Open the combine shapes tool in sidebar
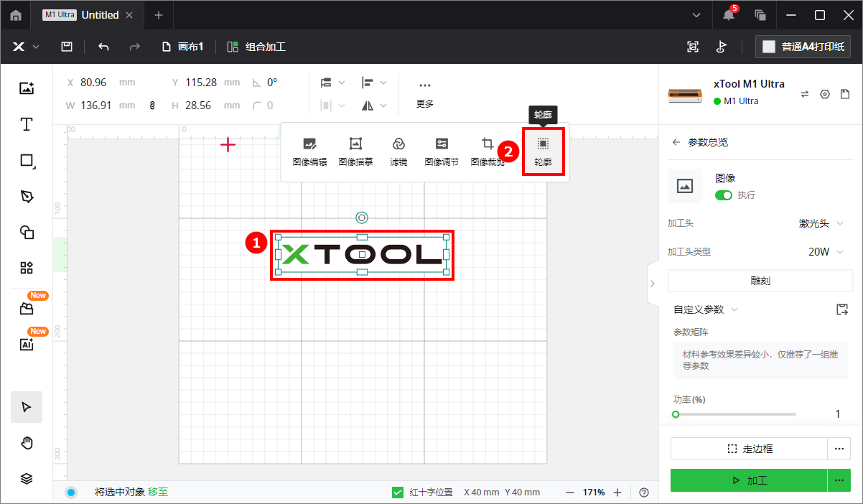 click(x=27, y=232)
